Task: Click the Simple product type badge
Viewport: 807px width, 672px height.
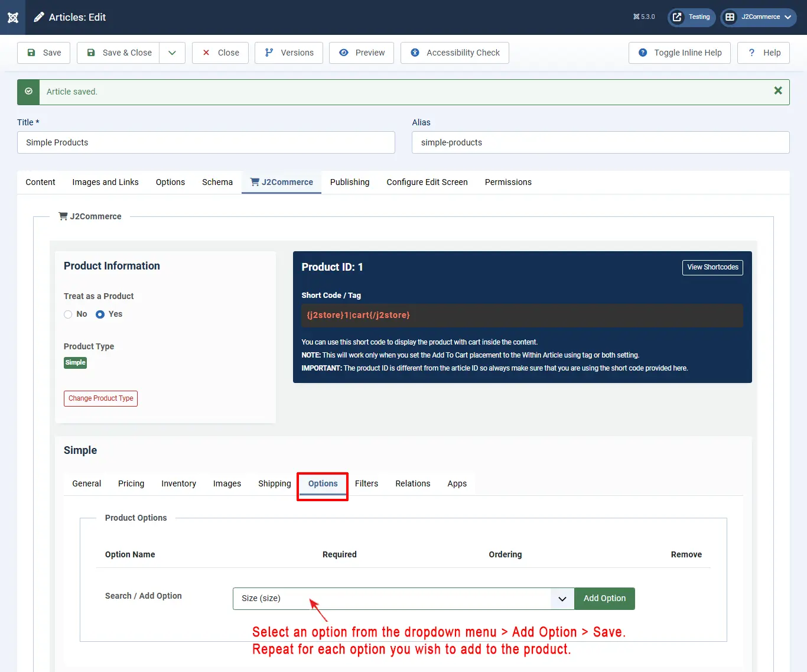Action: tap(75, 363)
